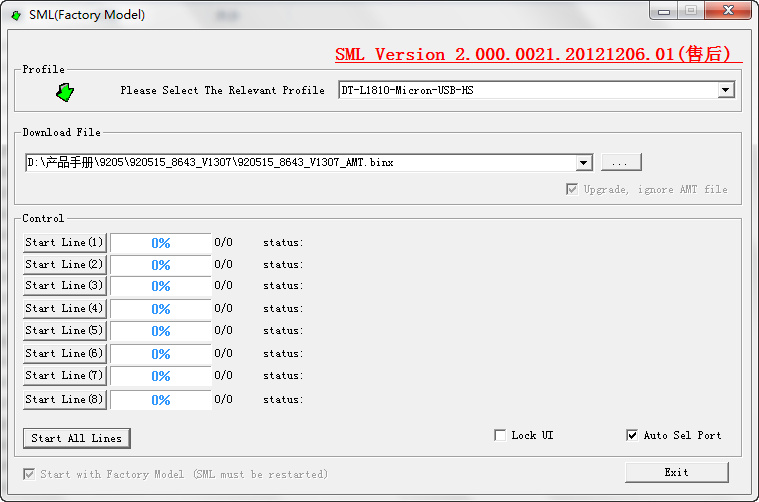Click the 0/0 counter for Line 2

(224, 264)
